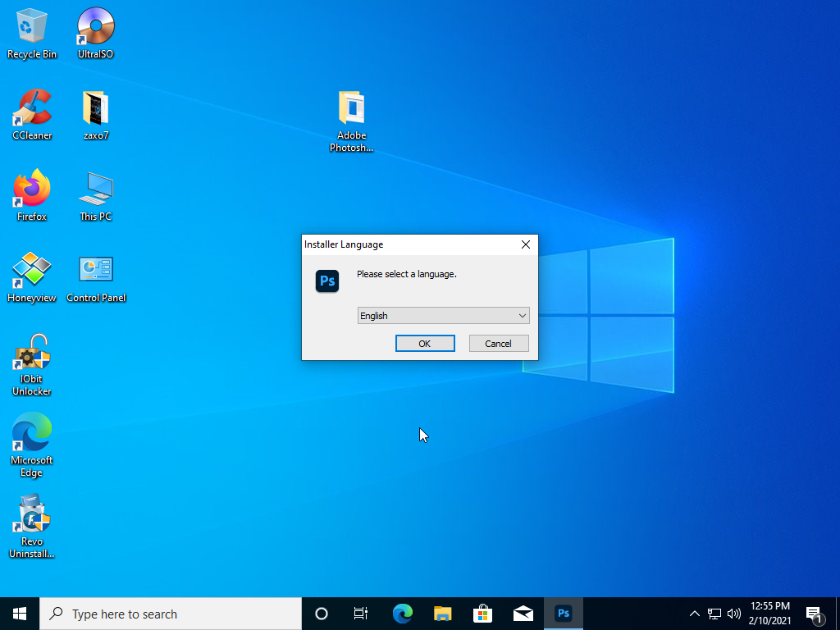Select the Honeyview desktop shortcut
The height and width of the screenshot is (630, 840).
pos(32,277)
